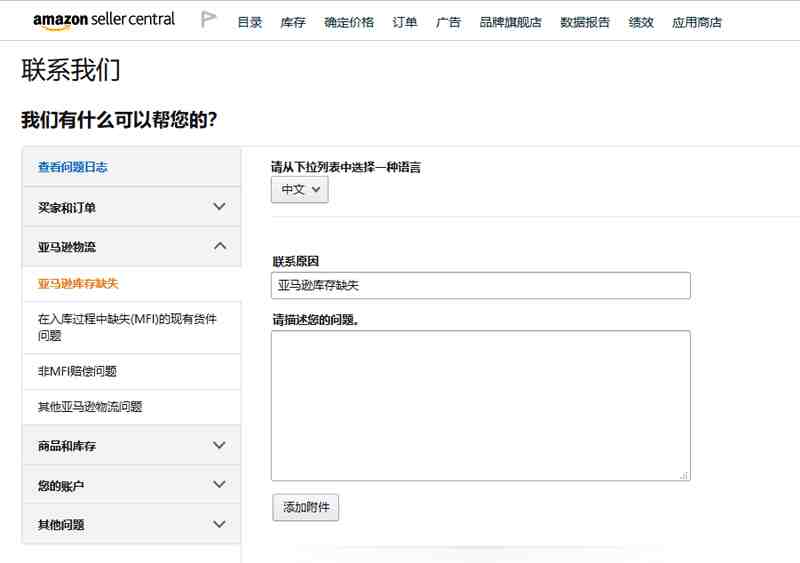800x563 pixels.
Task: Open the 应用商店 menu
Action: pos(697,22)
